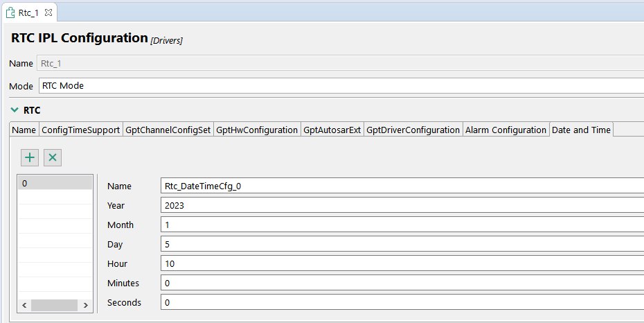Open the Mode combo box
The height and width of the screenshot is (323, 644).
pos(339,86)
